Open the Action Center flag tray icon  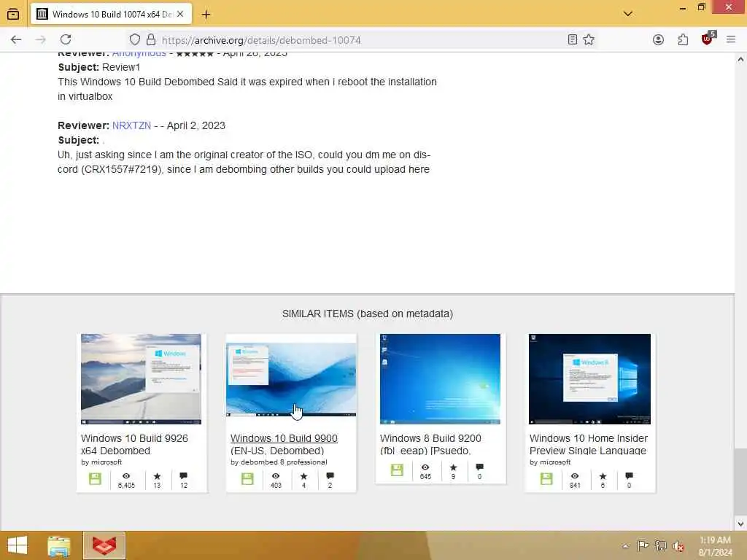pyautogui.click(x=643, y=545)
